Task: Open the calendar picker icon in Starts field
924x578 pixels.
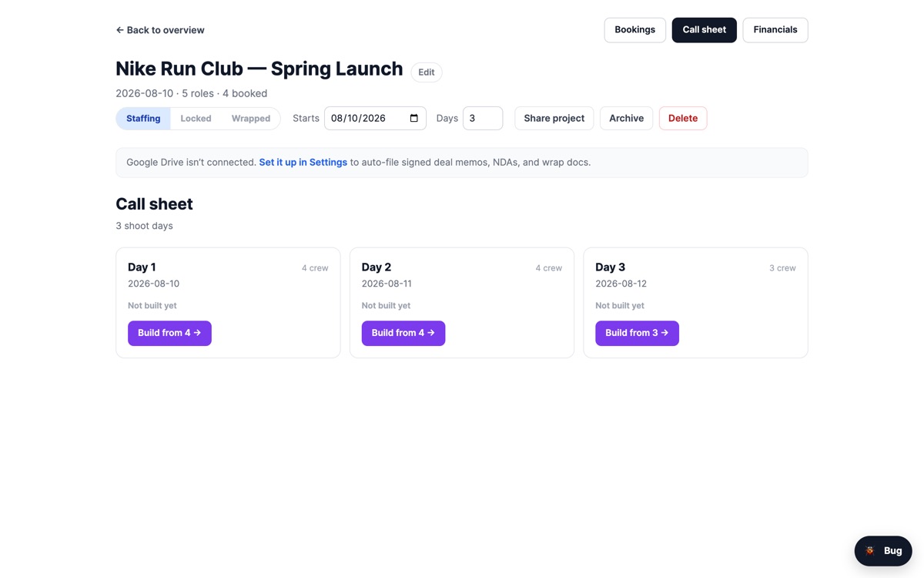Action: (413, 118)
